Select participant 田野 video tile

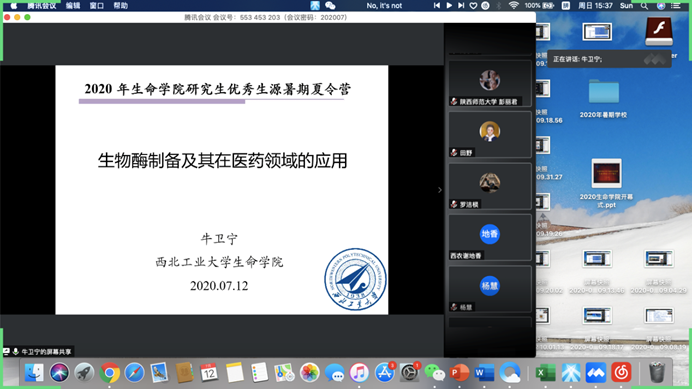pos(490,135)
